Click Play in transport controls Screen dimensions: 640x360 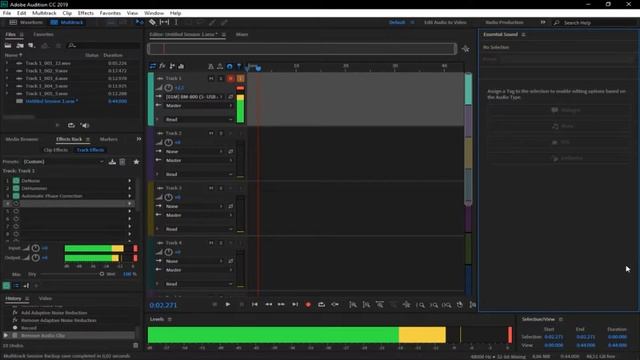click(228, 304)
